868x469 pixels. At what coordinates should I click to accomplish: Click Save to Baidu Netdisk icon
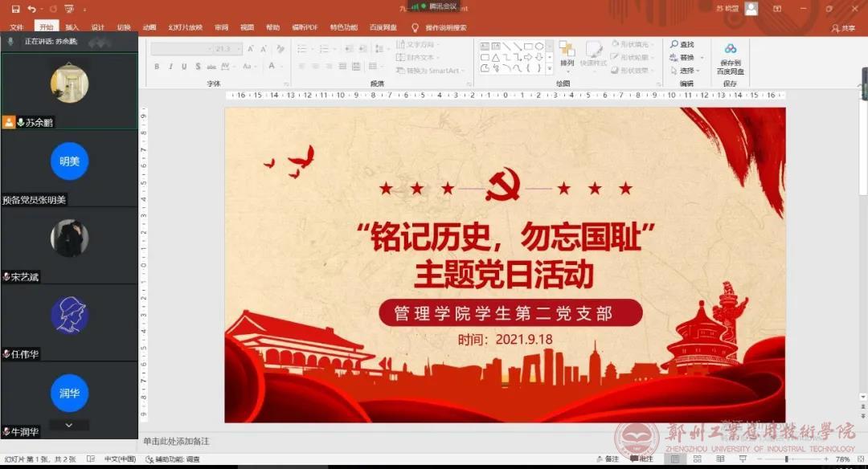click(x=731, y=57)
